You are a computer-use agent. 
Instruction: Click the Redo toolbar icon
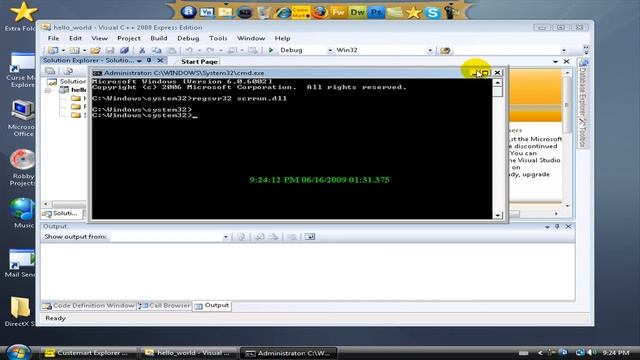pyautogui.click(x=210, y=50)
